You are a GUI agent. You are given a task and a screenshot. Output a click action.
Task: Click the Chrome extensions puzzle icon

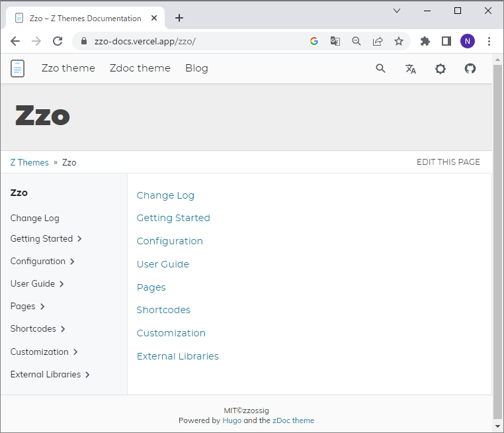click(x=425, y=41)
